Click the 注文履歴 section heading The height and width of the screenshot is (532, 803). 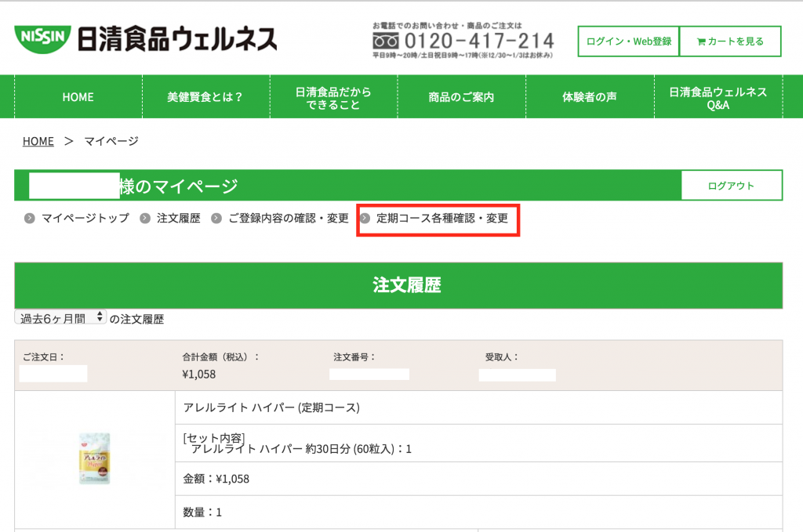pyautogui.click(x=407, y=285)
